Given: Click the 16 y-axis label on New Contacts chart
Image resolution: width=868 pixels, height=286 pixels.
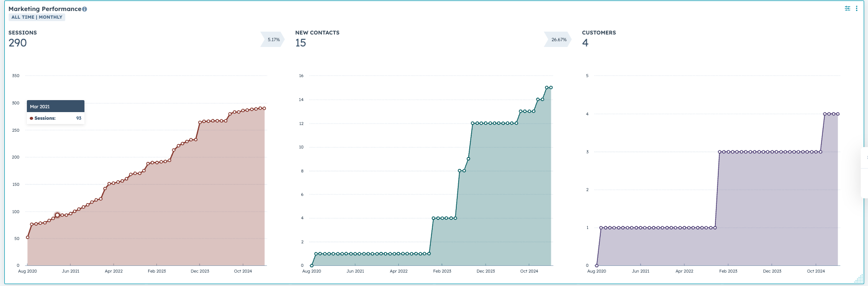Looking at the screenshot, I should click(301, 76).
